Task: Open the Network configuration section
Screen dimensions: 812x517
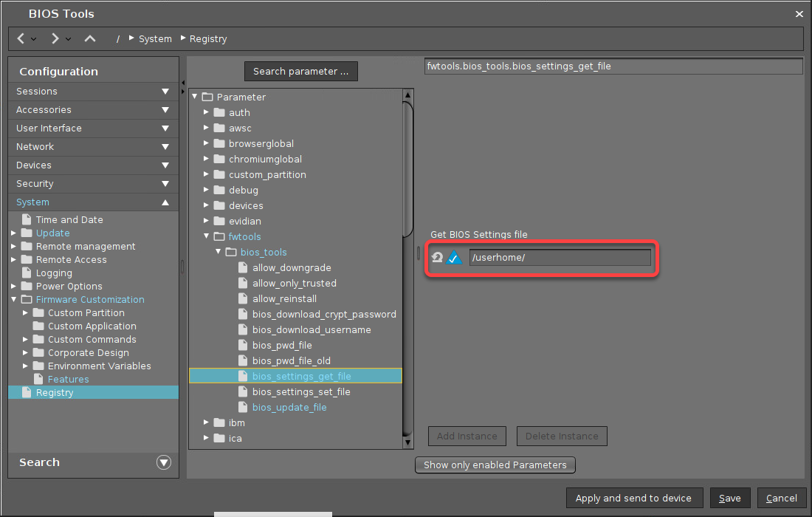Action: pyautogui.click(x=93, y=146)
